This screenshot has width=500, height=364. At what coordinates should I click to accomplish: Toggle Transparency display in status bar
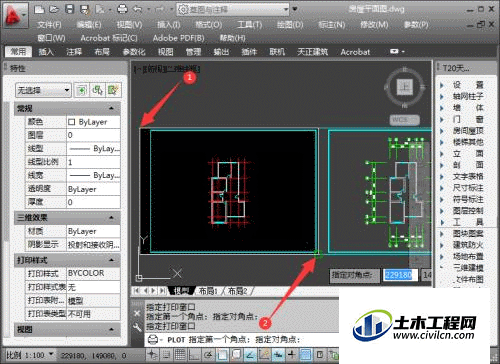click(x=306, y=355)
